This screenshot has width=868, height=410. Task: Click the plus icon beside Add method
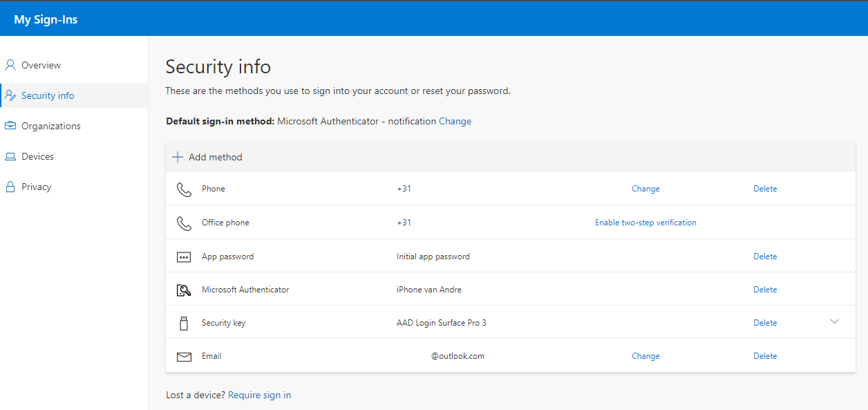(178, 157)
